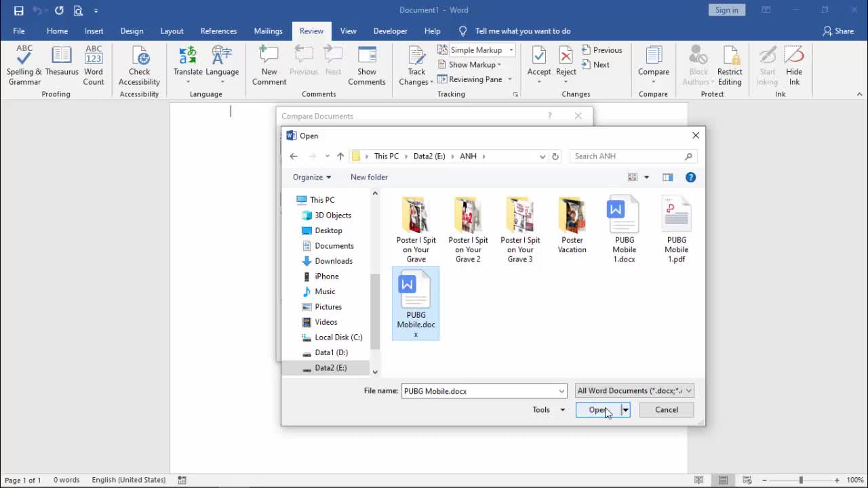
Task: Click the File name text field
Action: pos(479,391)
